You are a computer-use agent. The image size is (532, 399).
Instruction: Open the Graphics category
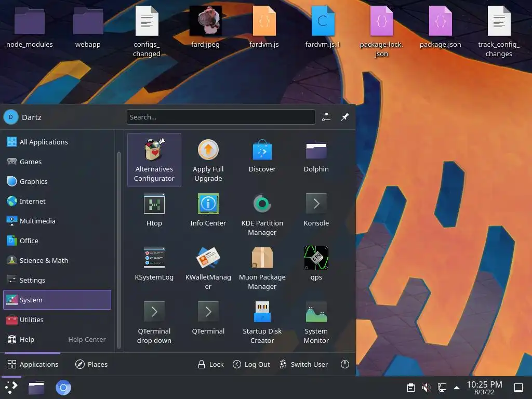[57, 181]
